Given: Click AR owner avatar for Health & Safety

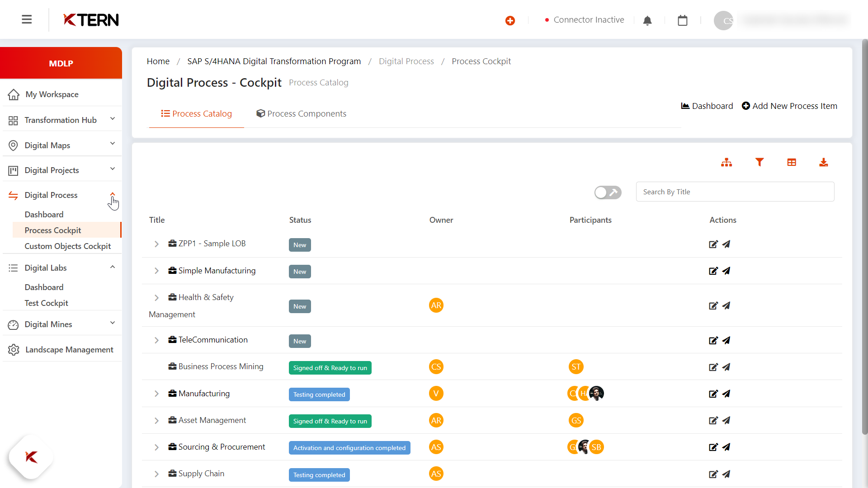Looking at the screenshot, I should pyautogui.click(x=436, y=305).
